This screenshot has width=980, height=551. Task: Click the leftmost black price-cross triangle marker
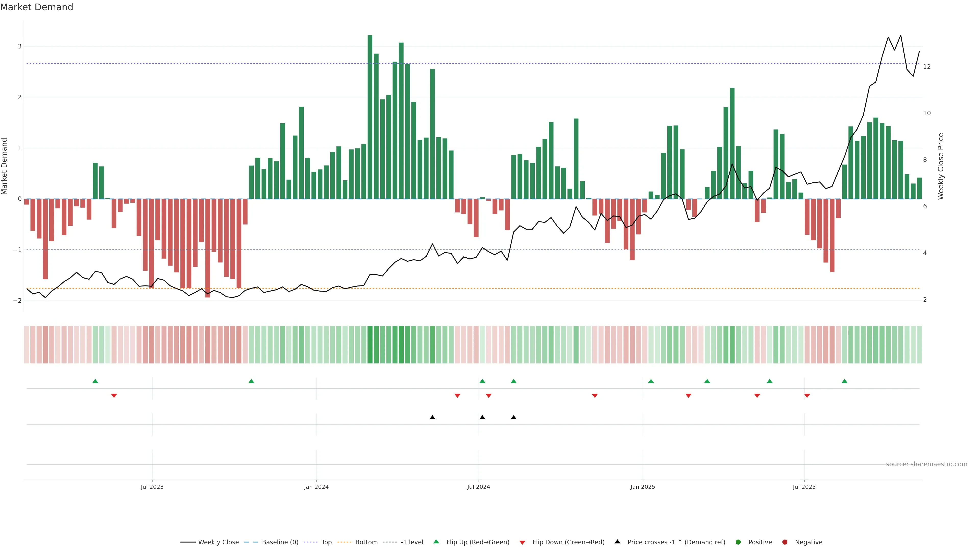(x=432, y=418)
